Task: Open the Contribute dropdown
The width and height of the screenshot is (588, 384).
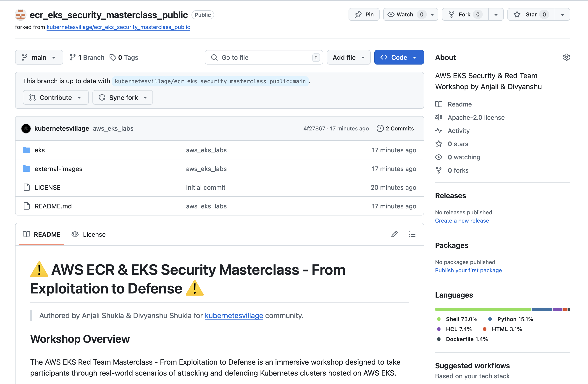Action: 56,97
